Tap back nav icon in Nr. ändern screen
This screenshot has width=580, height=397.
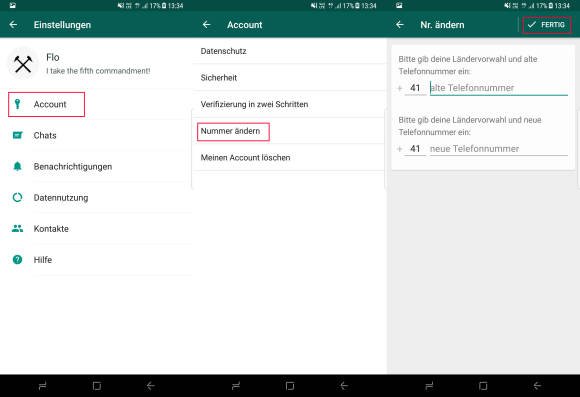pos(537,386)
